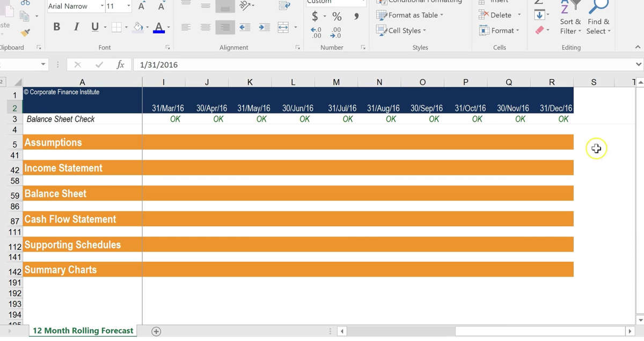The width and height of the screenshot is (644, 341).
Task: Open Sort & Filter menu
Action: [x=570, y=26]
